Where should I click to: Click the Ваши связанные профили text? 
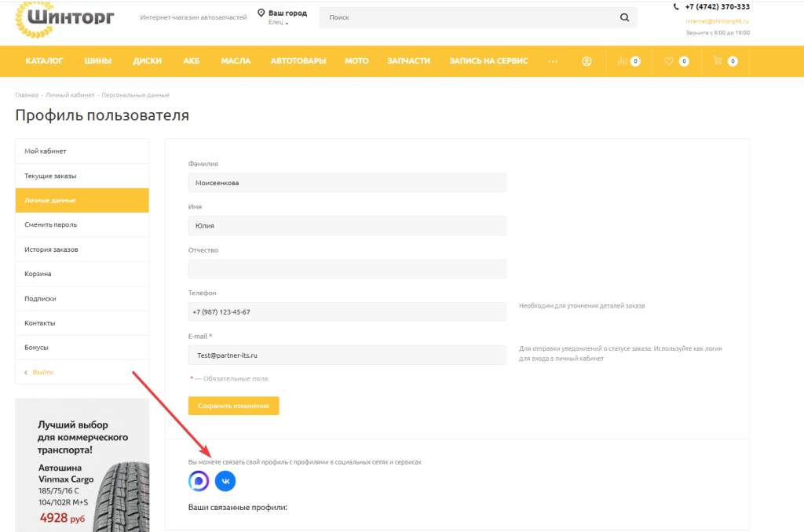[x=237, y=508]
